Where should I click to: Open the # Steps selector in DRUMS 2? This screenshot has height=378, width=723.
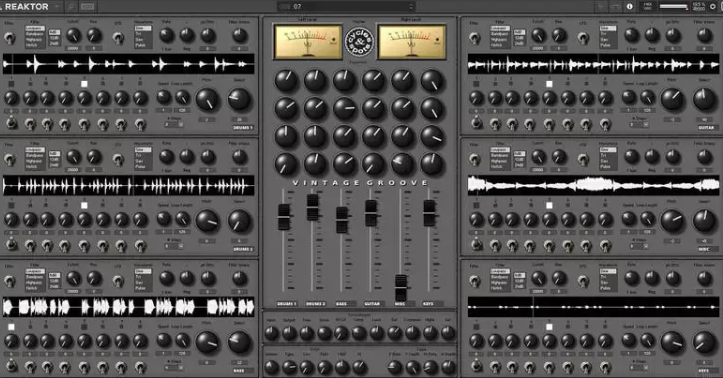point(174,246)
